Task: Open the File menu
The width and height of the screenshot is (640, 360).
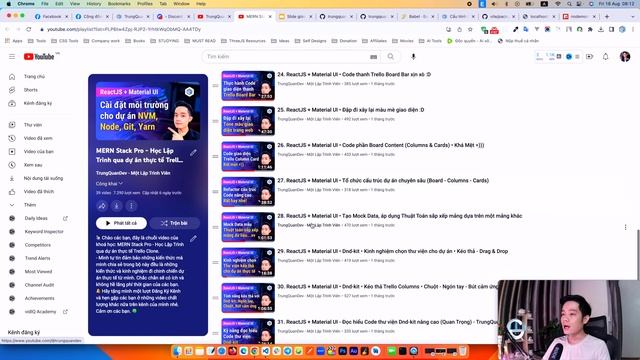Action: click(x=45, y=4)
